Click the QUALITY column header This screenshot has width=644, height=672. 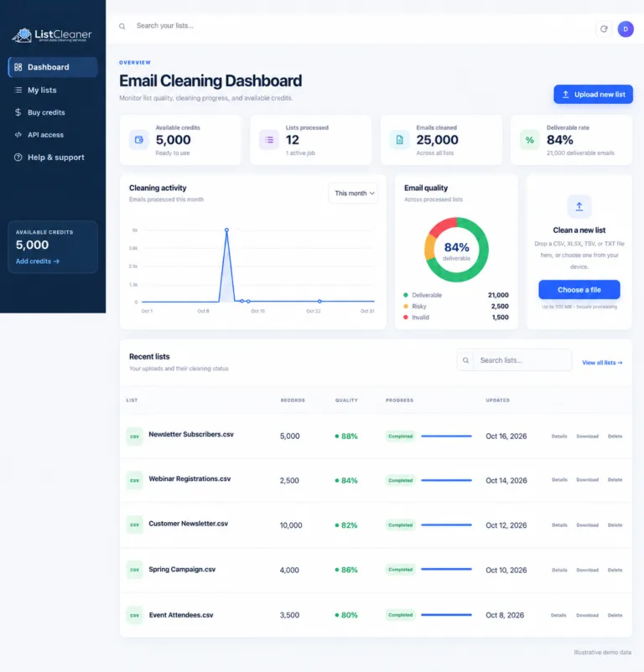pyautogui.click(x=346, y=401)
